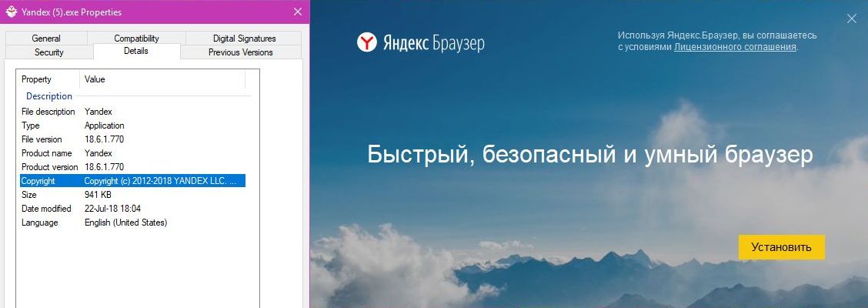
Task: Select the File description row
Action: (132, 112)
